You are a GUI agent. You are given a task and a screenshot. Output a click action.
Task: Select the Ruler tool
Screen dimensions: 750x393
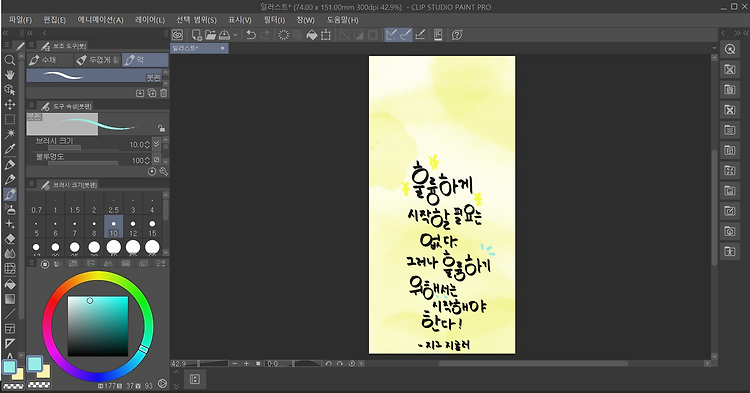click(x=10, y=344)
